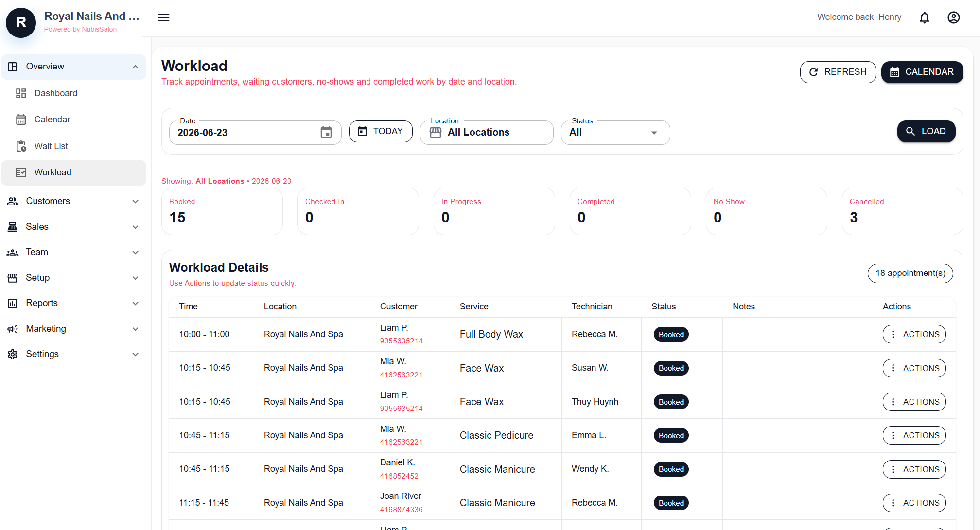Click the Dashboard grid icon
Viewport: 980px width, 530px height.
pos(21,93)
